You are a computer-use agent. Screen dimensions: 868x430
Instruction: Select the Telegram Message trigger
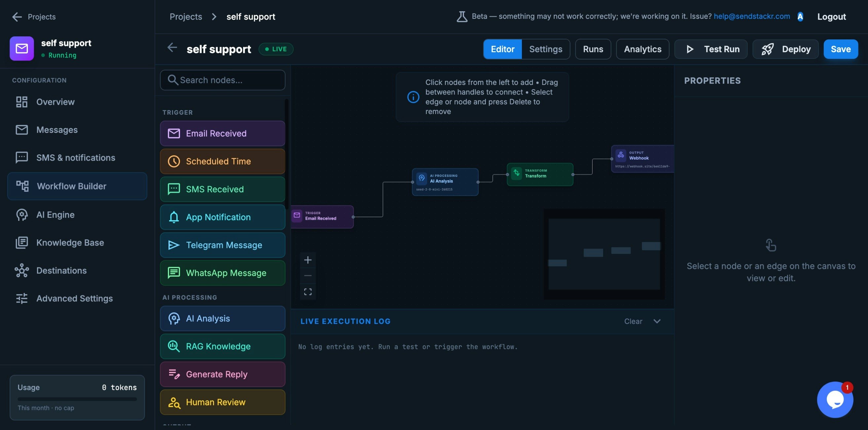click(x=222, y=245)
